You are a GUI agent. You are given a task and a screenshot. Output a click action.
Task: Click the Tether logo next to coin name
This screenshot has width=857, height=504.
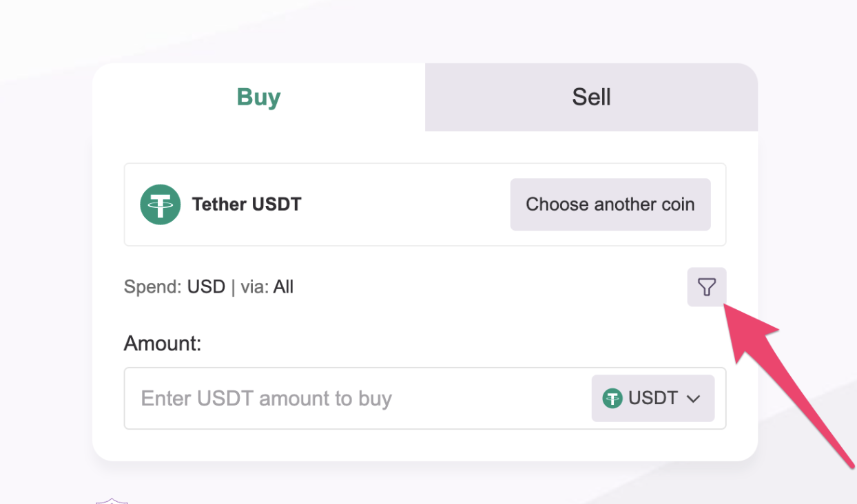click(160, 204)
